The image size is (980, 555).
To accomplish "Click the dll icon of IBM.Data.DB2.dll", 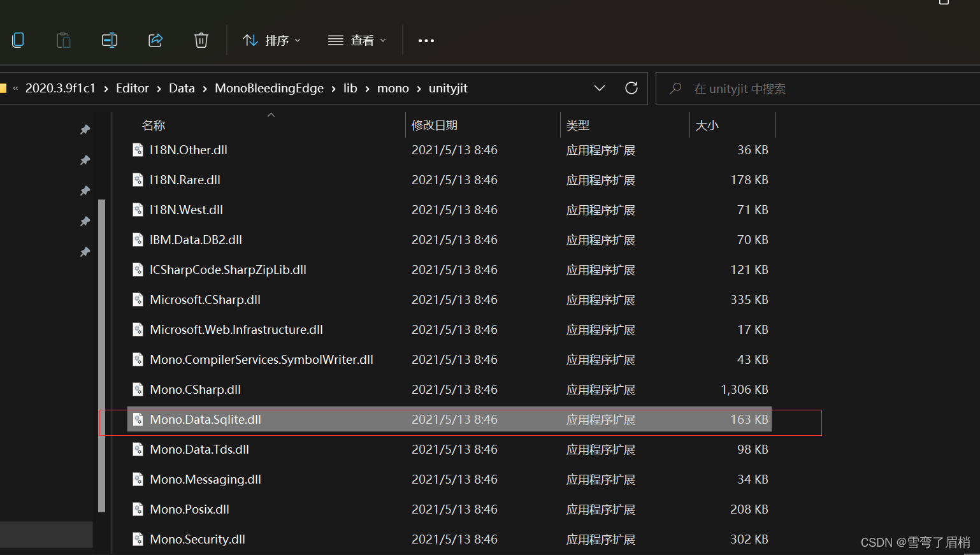I will tap(138, 240).
